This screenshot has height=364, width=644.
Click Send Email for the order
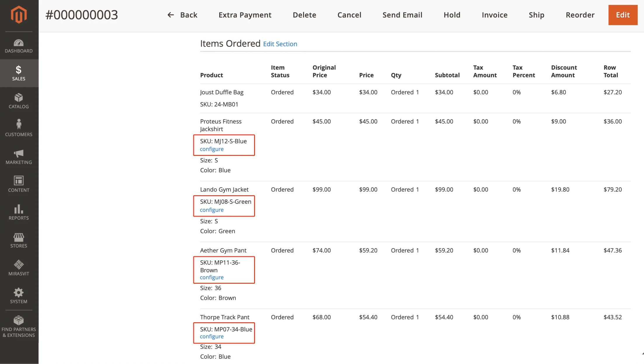[x=402, y=15]
